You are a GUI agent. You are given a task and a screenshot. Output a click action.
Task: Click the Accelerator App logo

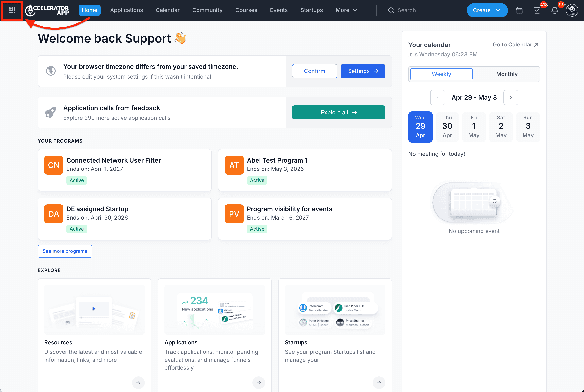click(x=47, y=10)
